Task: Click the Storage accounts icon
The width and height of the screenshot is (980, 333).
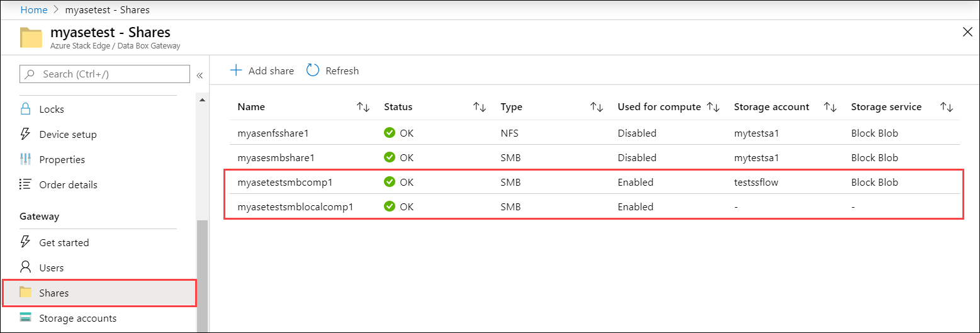Action: coord(26,317)
